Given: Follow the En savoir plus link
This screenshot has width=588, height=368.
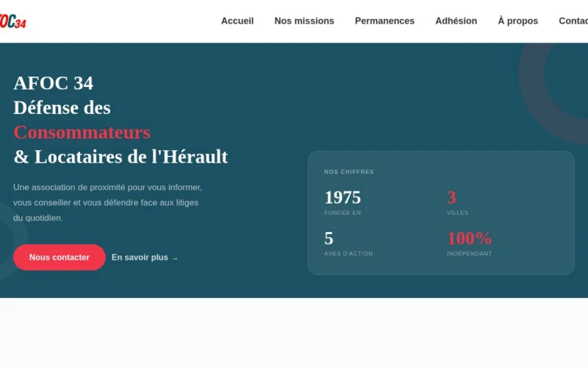Looking at the screenshot, I should tap(144, 258).
